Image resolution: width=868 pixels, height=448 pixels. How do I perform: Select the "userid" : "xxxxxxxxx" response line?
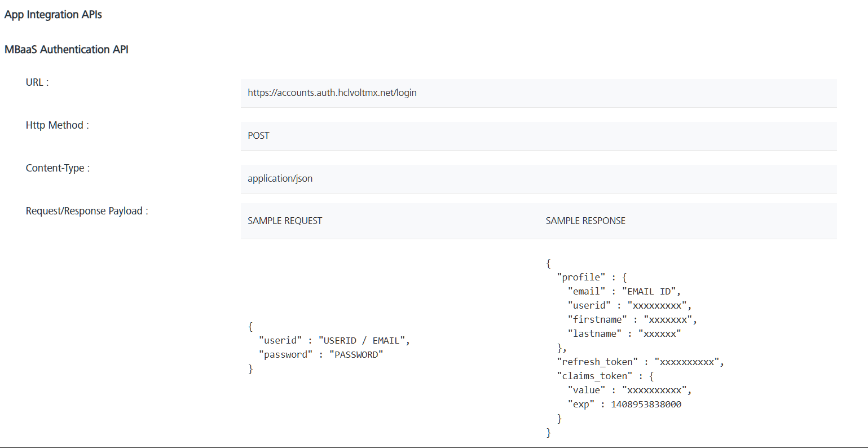[629, 306]
